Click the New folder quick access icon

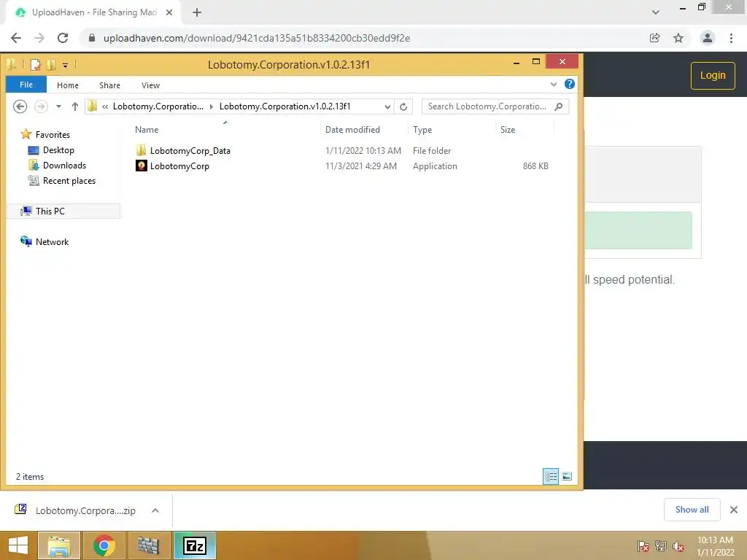pyautogui.click(x=51, y=64)
